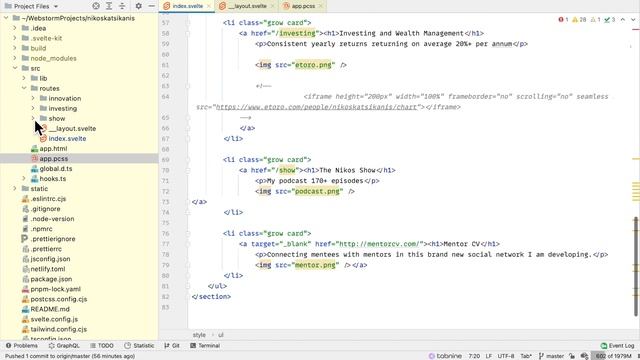Click the collapse all icon in project panel

[122, 6]
